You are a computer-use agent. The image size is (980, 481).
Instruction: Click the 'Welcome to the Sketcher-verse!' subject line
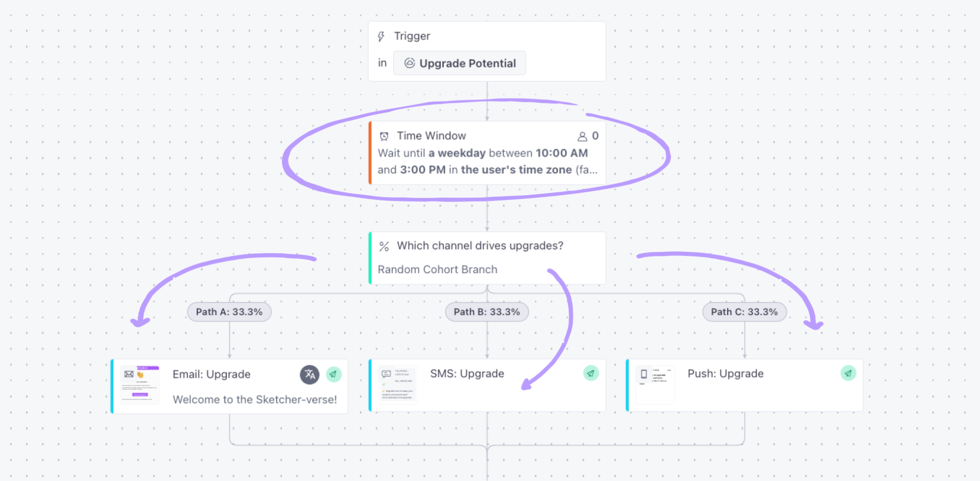pos(255,400)
